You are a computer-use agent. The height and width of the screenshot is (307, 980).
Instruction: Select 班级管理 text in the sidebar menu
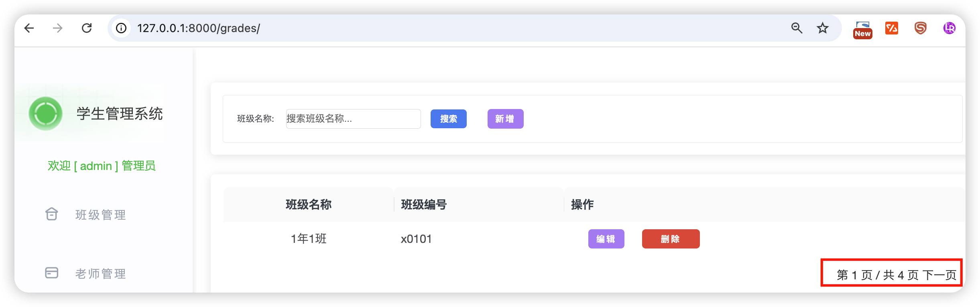click(100, 215)
